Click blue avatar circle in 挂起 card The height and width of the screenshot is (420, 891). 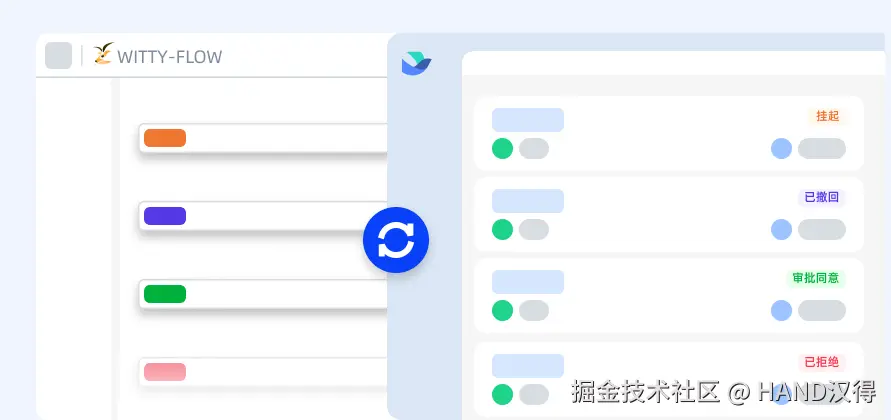pyautogui.click(x=781, y=148)
